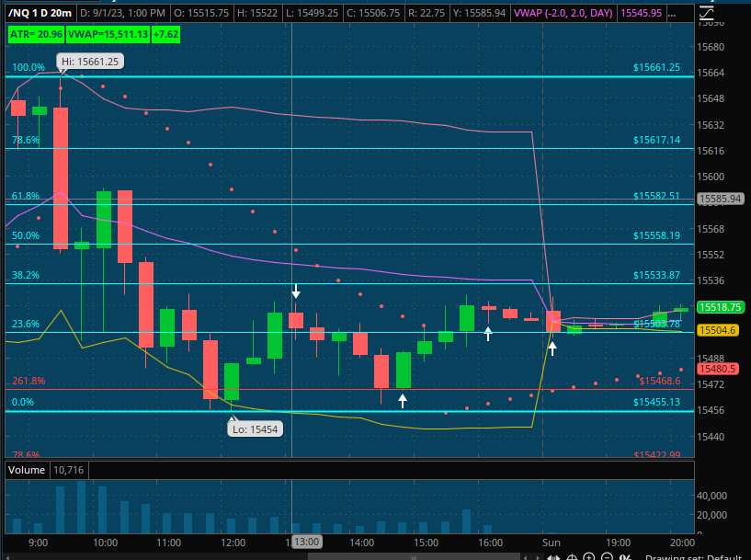The height and width of the screenshot is (560, 751).
Task: Click the green VWAP=15,511.13 label
Action: (108, 35)
